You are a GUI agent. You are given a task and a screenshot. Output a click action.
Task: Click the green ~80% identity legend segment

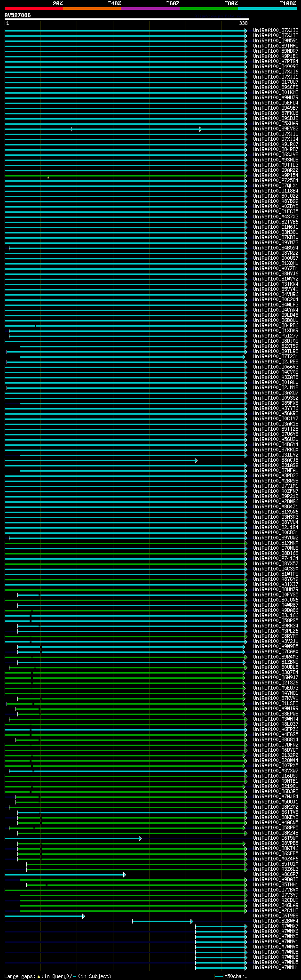tap(208, 8)
